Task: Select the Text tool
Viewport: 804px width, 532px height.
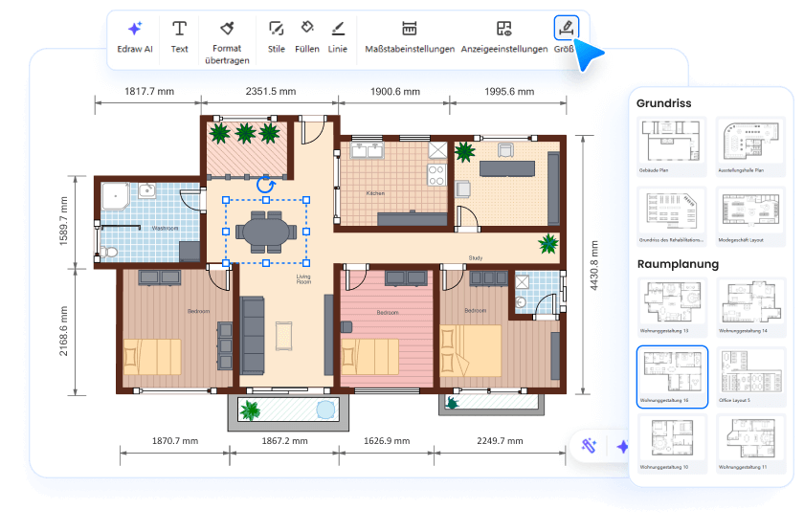Action: [179, 34]
